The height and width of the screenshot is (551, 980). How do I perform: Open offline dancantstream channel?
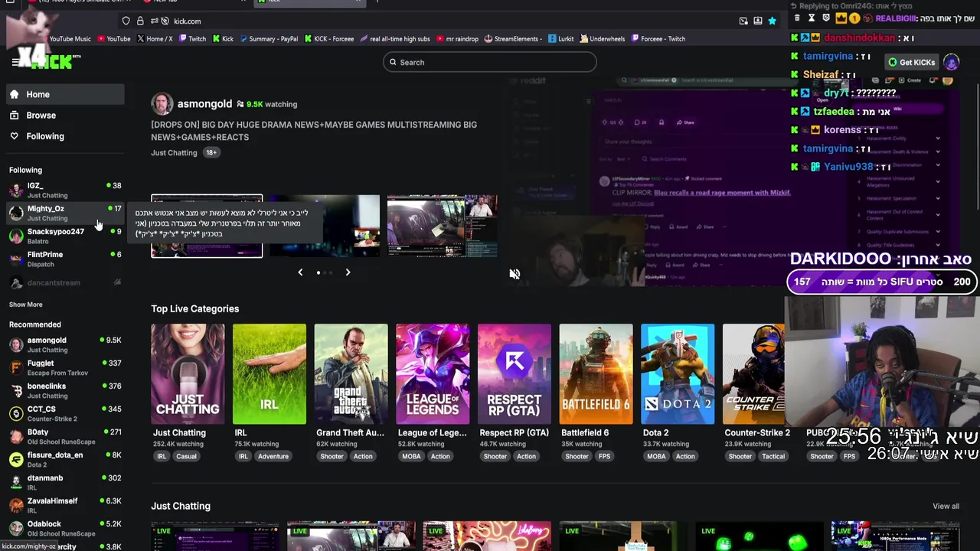click(x=65, y=282)
